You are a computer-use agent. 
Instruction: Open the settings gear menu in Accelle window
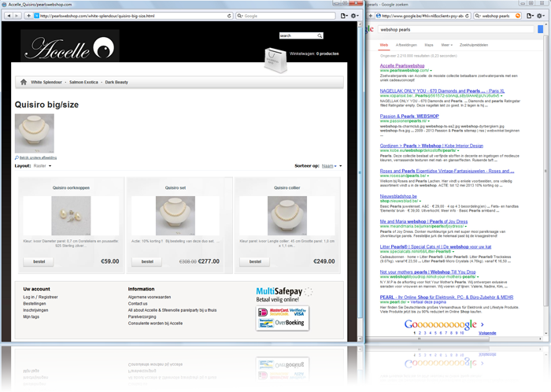pyautogui.click(x=354, y=16)
